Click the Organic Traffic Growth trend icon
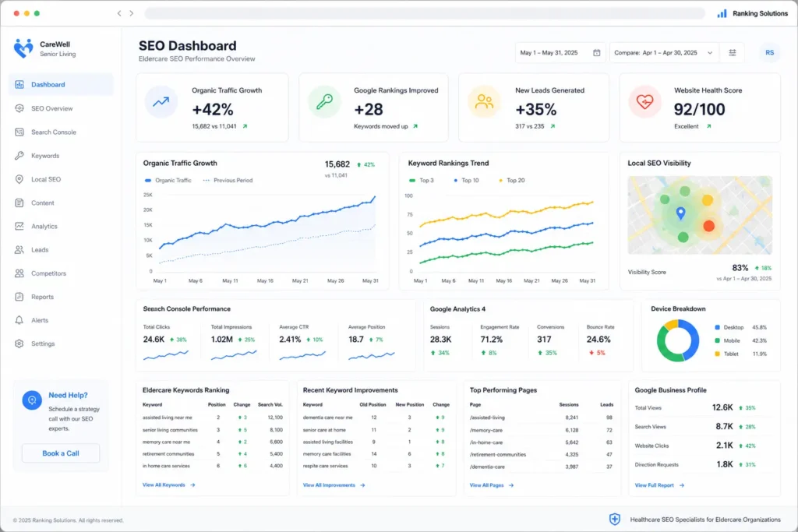Viewport: 798px width, 532px height. coord(161,102)
